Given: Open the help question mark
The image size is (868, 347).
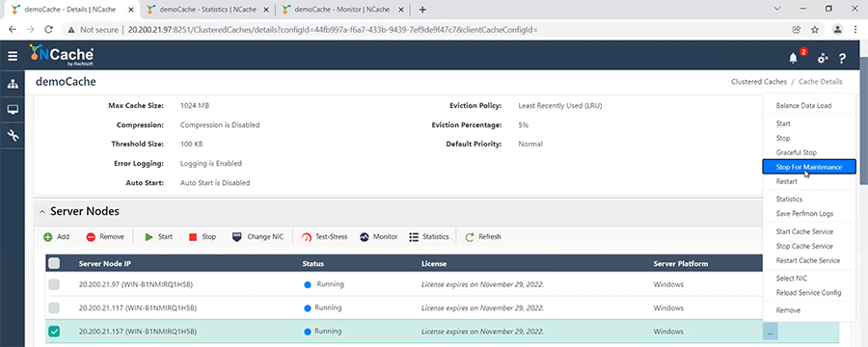Looking at the screenshot, I should (x=843, y=58).
